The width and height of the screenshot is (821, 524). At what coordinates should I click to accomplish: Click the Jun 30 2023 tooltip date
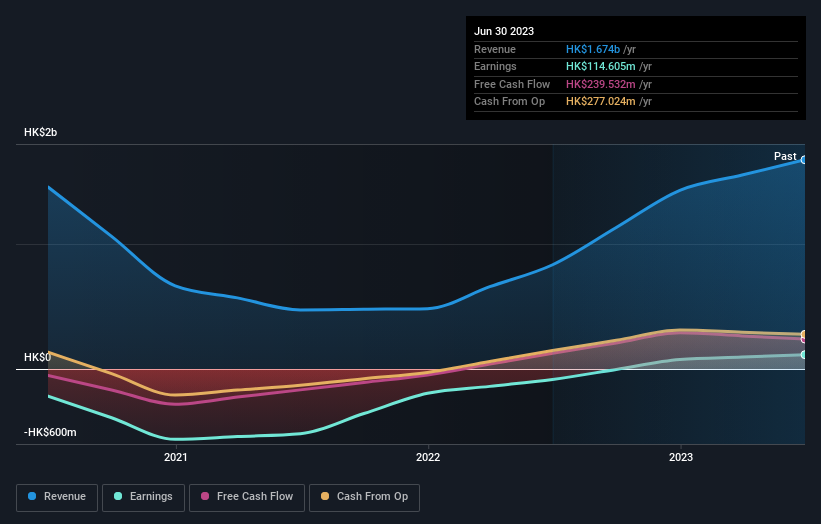(504, 31)
